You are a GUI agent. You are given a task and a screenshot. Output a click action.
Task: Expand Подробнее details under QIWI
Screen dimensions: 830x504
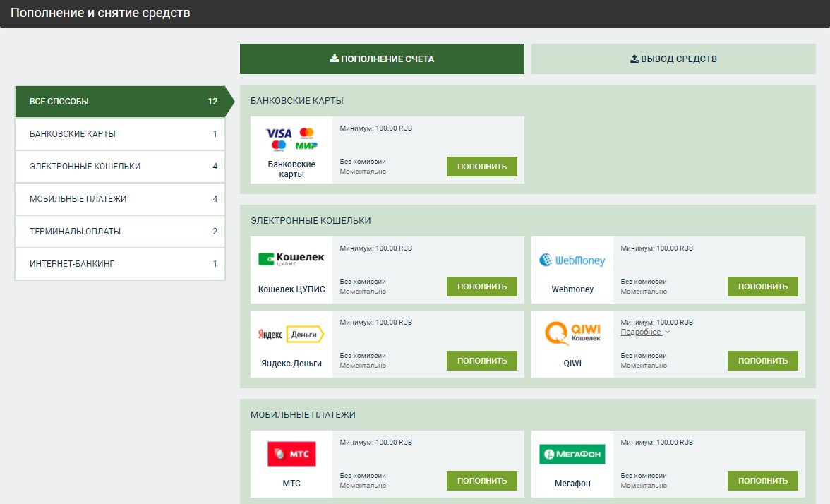[x=642, y=332]
